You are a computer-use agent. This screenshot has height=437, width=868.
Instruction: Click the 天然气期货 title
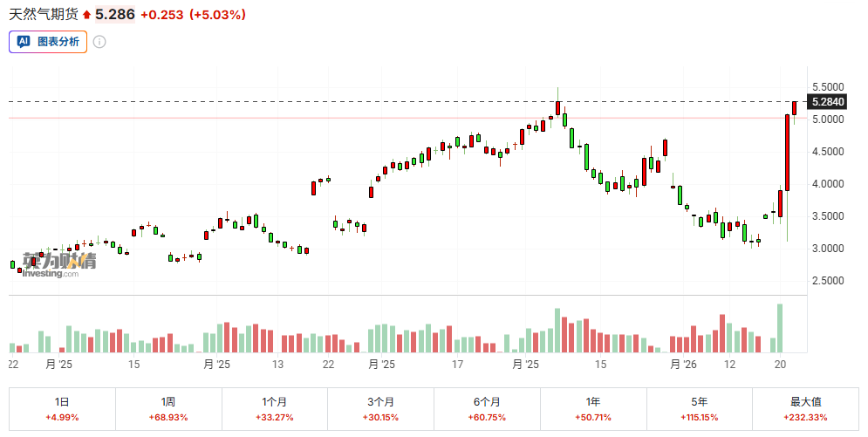pyautogui.click(x=44, y=15)
